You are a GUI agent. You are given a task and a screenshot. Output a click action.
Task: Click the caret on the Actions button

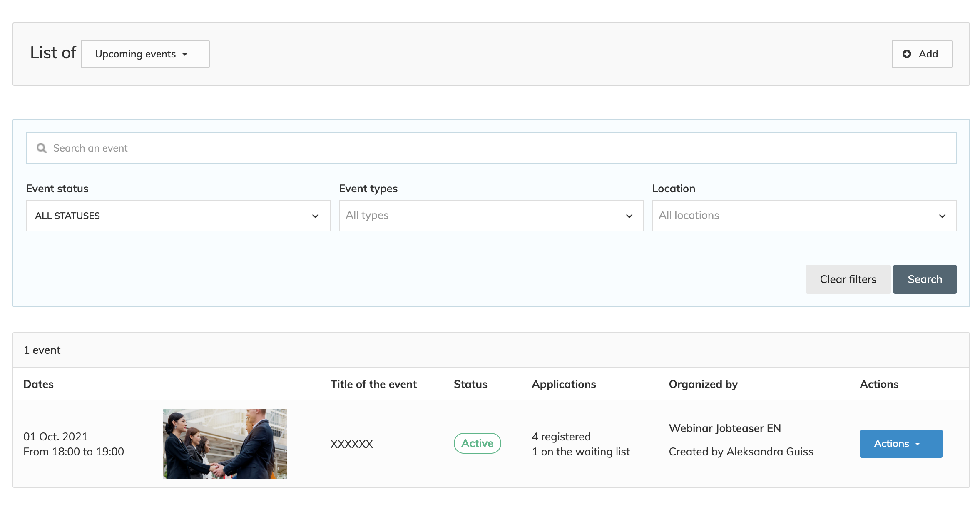[x=918, y=444]
